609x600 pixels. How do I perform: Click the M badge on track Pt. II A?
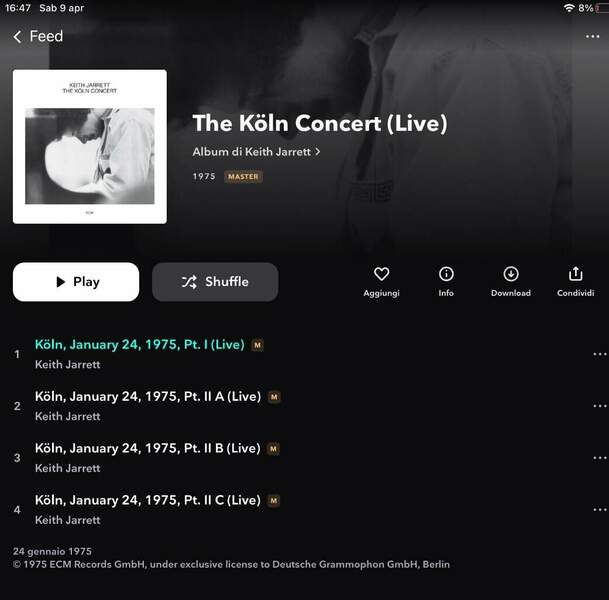274,397
